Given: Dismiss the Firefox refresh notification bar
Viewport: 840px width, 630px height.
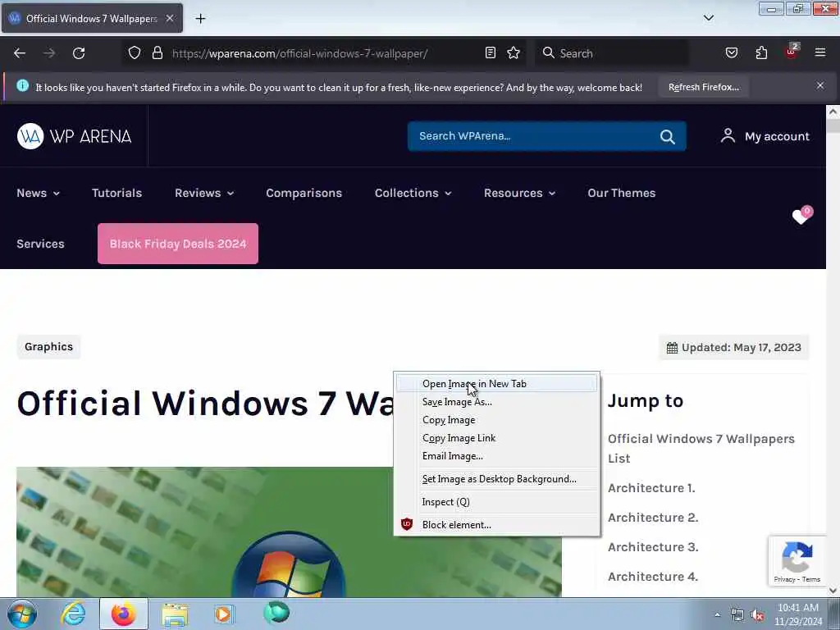Looking at the screenshot, I should (820, 85).
